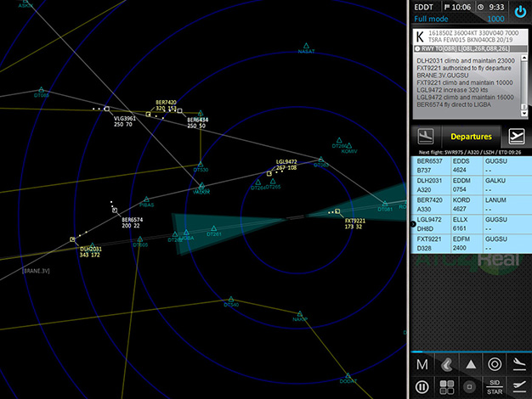Open the arrivals tab with landing icon
532x399 pixels.
427,136
